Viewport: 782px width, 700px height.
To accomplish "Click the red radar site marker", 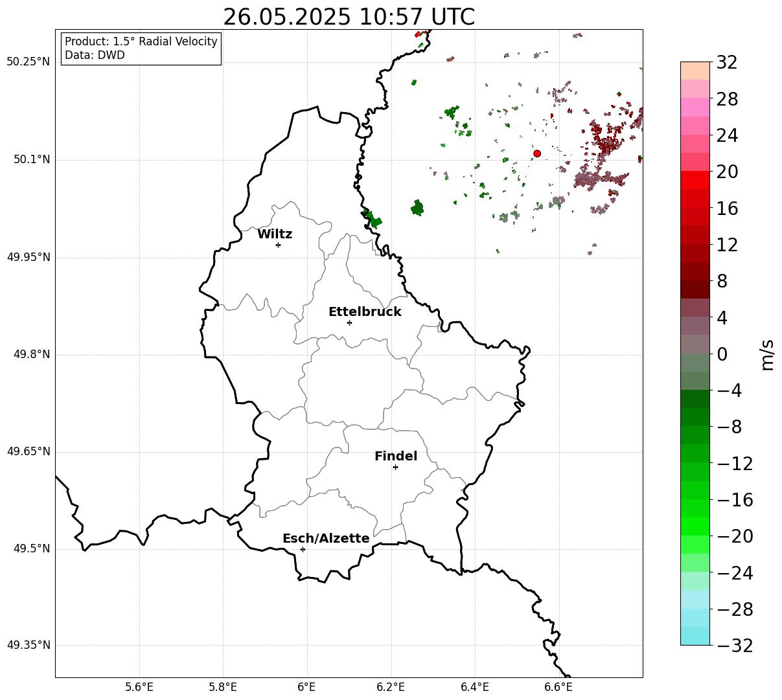I will click(x=537, y=153).
